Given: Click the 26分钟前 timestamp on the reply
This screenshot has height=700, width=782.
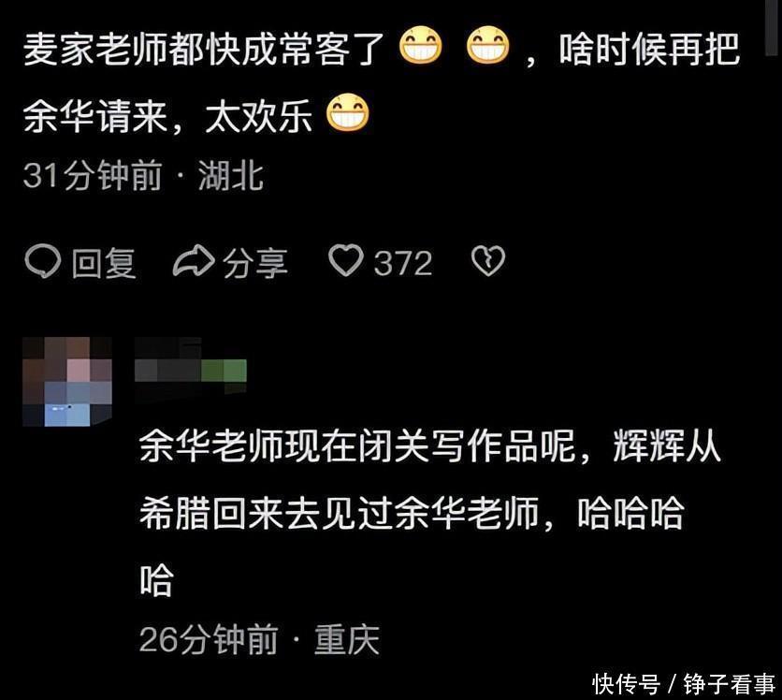Looking at the screenshot, I should click(x=209, y=638).
